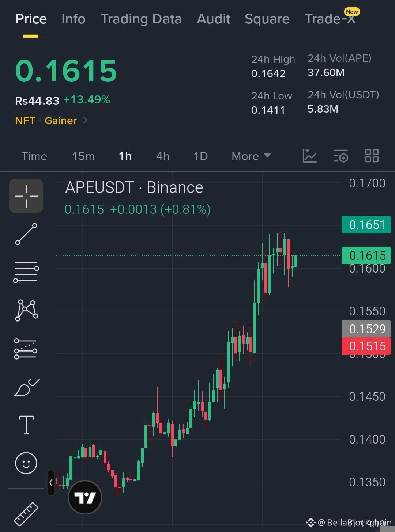
Task: Open the emoji sticker tool
Action: point(26,463)
